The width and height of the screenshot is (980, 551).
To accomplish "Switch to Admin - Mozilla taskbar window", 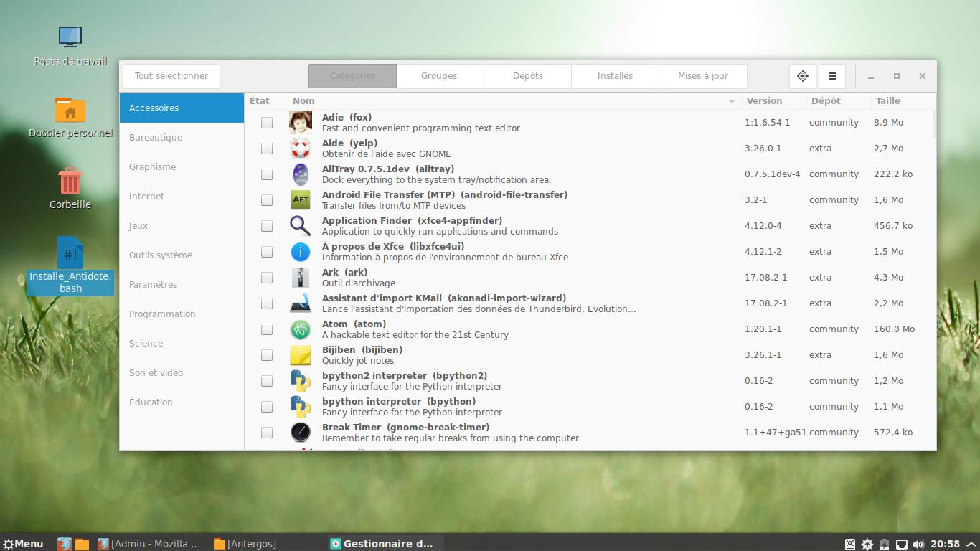I will point(149,544).
